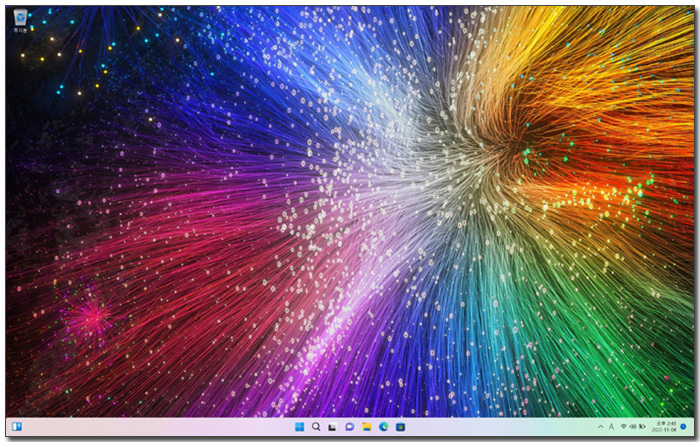Launch Microsoft Edge from the taskbar

[383, 427]
